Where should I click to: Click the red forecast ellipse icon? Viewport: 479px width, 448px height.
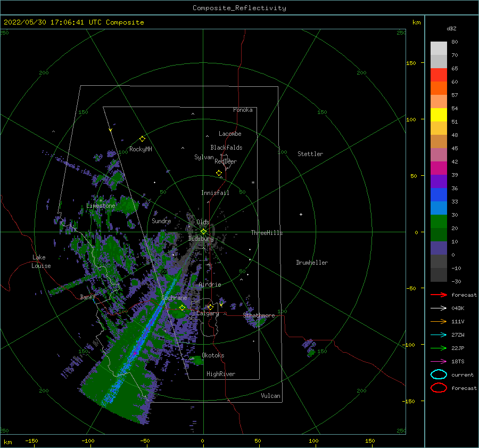(439, 388)
